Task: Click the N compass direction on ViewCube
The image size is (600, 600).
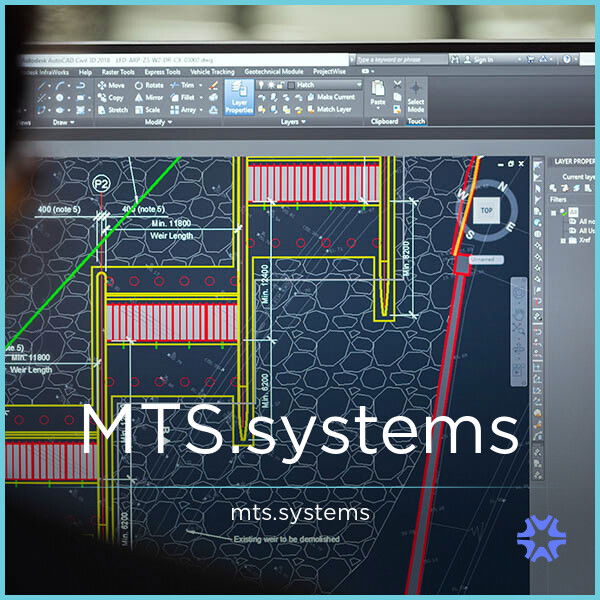Action: 502,187
